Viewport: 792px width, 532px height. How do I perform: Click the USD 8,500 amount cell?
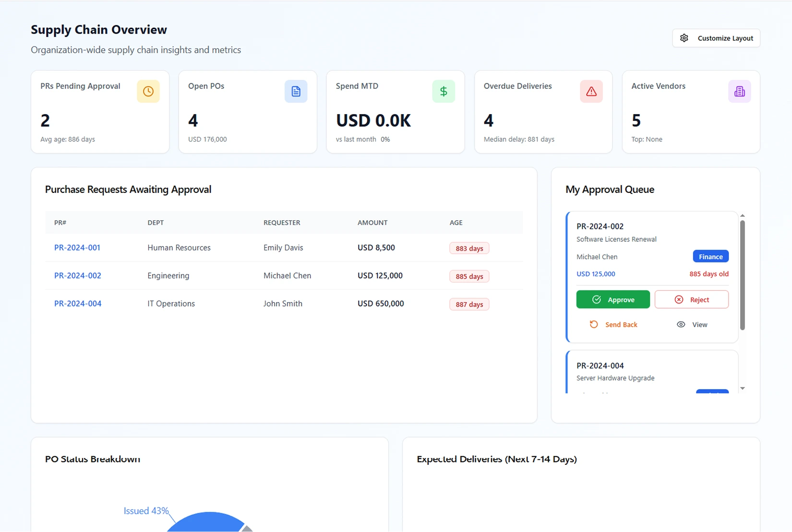click(376, 248)
